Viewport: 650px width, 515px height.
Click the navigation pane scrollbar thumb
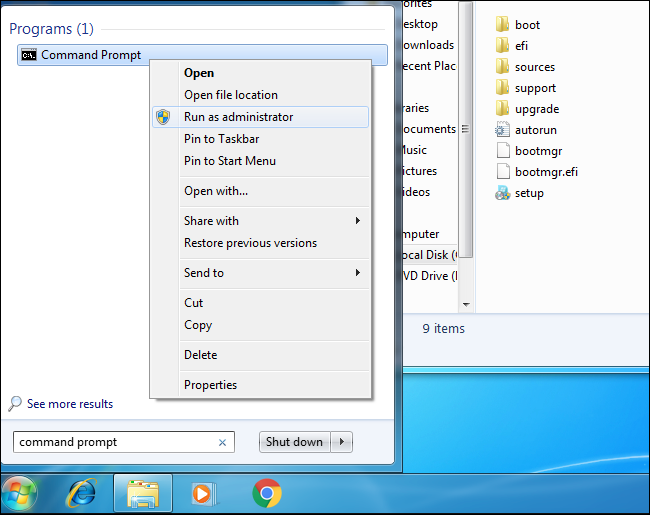(x=466, y=129)
